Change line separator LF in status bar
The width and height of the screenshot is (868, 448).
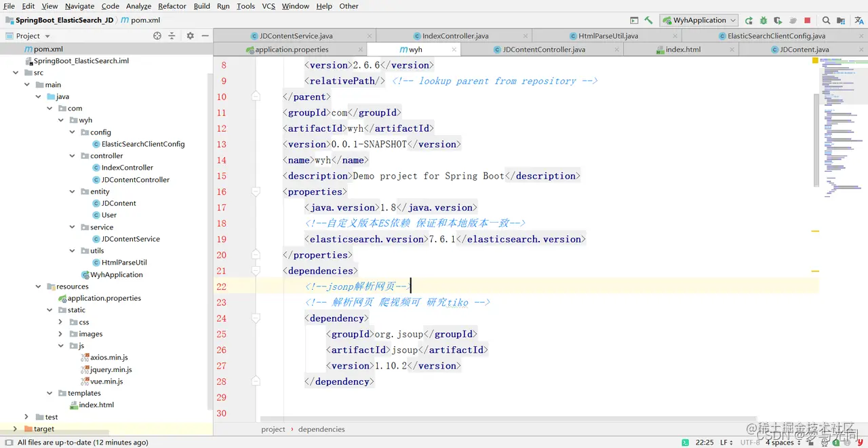(726, 443)
